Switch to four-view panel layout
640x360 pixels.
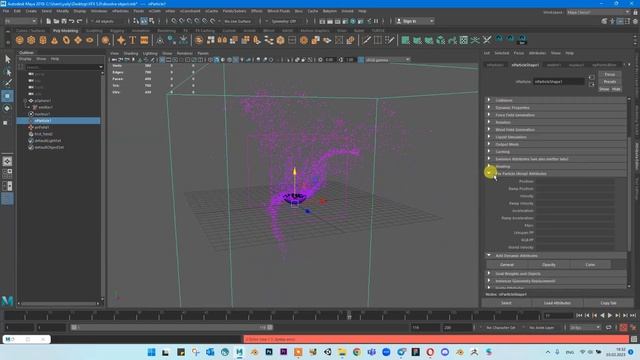[7, 173]
